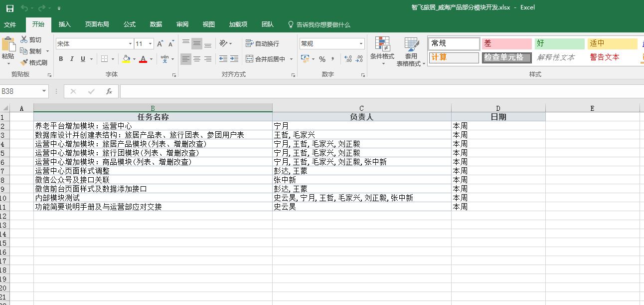Image resolution: width=644 pixels, height=305 pixels.
Task: Click the Increase Decimal icon
Action: pos(348,59)
